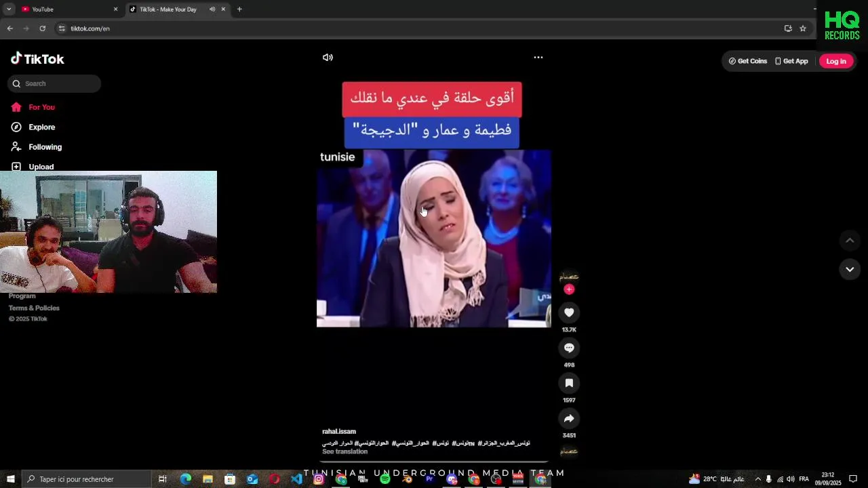The width and height of the screenshot is (868, 488).
Task: Open Instagram from the taskbar
Action: click(319, 479)
